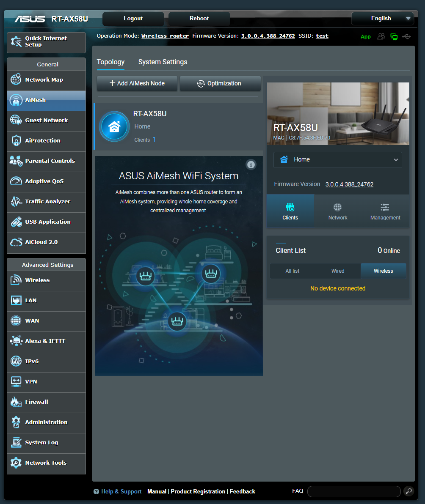
Task: Click the Guest Network icon
Action: [x=16, y=120]
